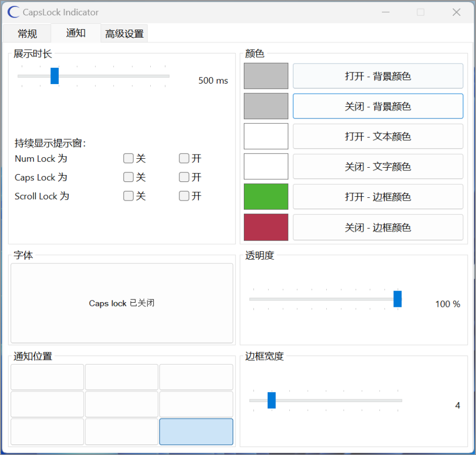Select the red border color swatch
The width and height of the screenshot is (476, 455).
266,228
